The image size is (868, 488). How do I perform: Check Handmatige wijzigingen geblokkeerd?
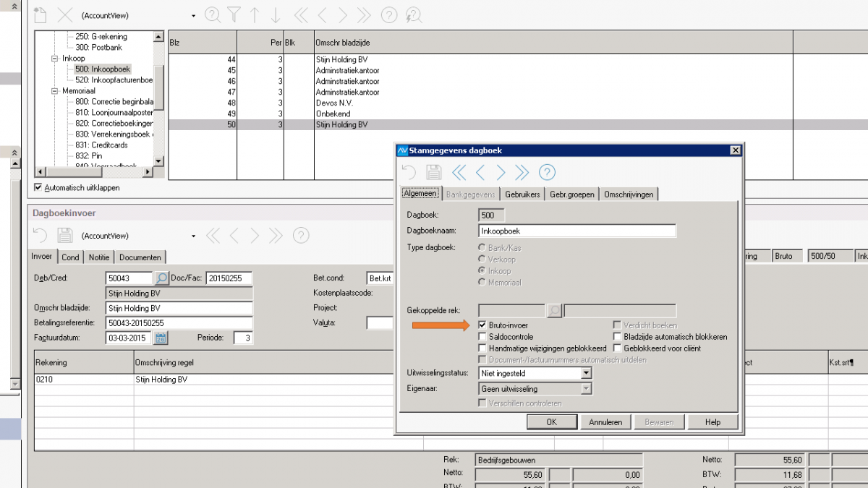pos(482,348)
